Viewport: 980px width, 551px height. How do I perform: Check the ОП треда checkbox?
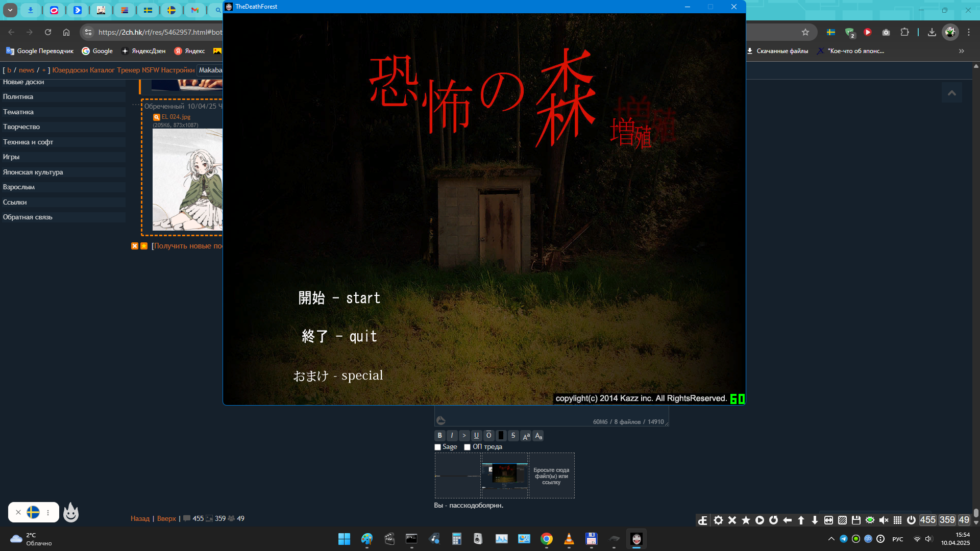(x=467, y=447)
